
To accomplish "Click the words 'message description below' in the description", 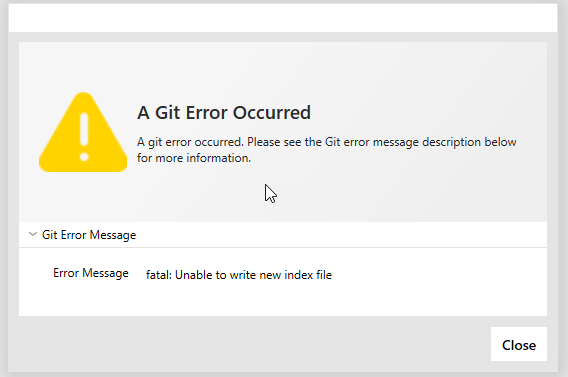I will pyautogui.click(x=444, y=142).
